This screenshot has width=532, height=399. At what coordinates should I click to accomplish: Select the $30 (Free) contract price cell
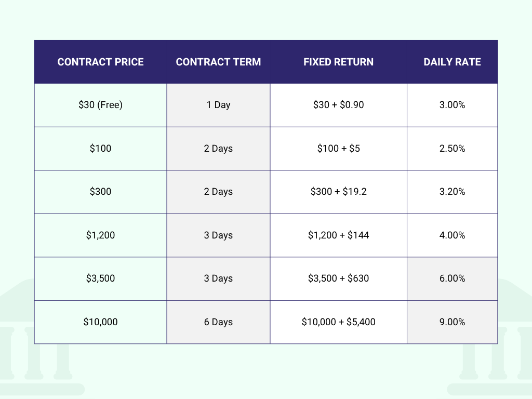coord(100,105)
